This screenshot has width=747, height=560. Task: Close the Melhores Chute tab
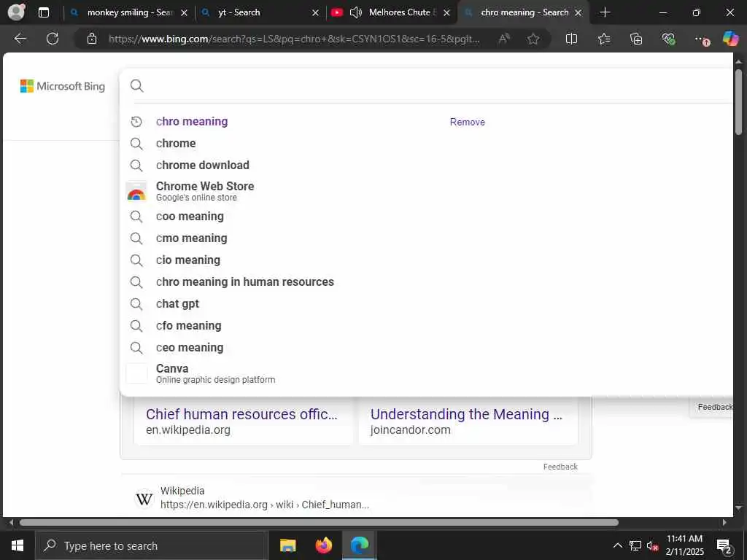pyautogui.click(x=446, y=13)
